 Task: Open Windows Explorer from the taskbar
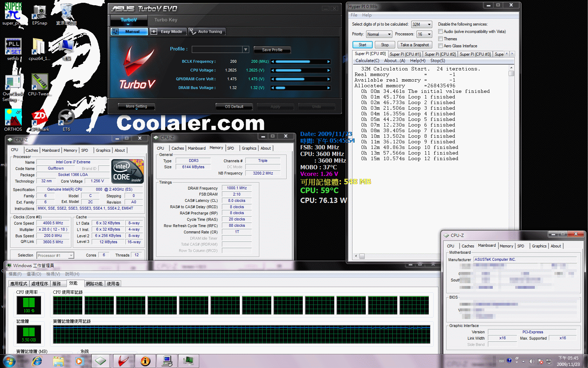pos(58,361)
